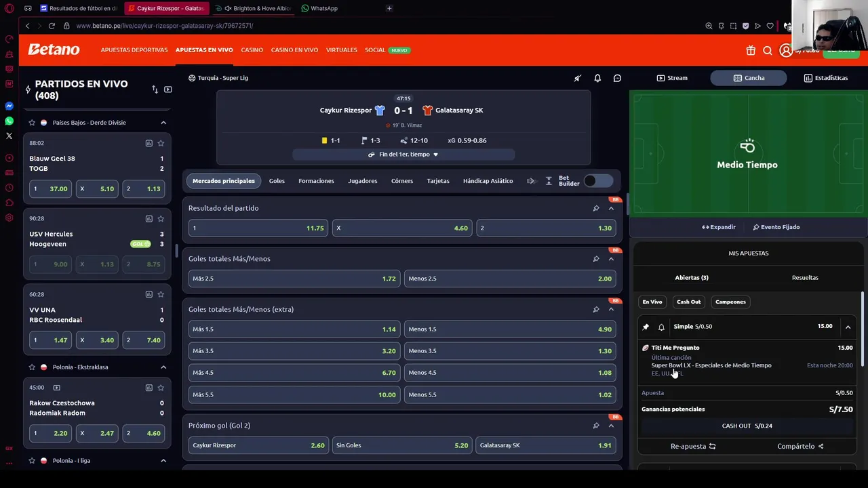Favorite the VV UNA match

coord(161,294)
